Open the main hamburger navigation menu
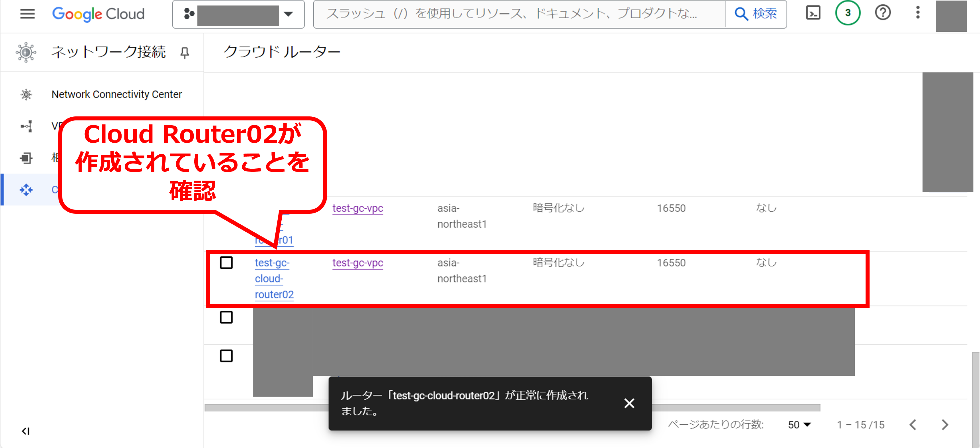The height and width of the screenshot is (448, 980). pos(27,14)
